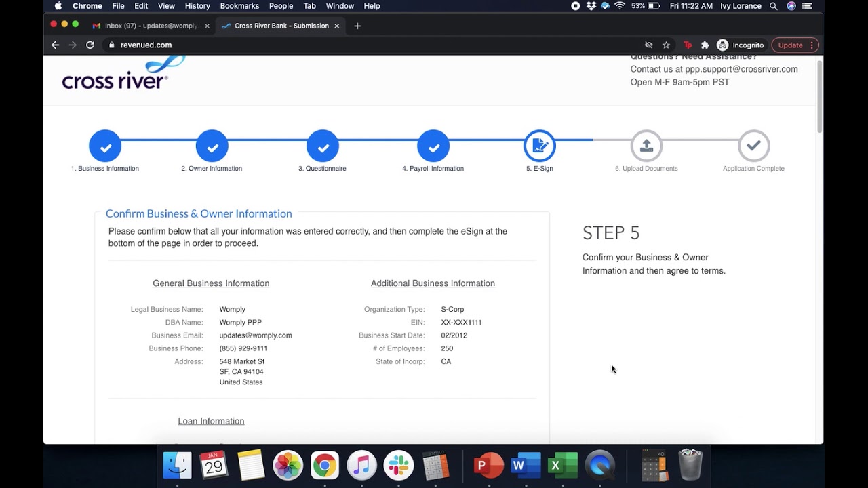This screenshot has height=488, width=868.
Task: Reload the page with the refresh icon
Action: pyautogui.click(x=90, y=45)
